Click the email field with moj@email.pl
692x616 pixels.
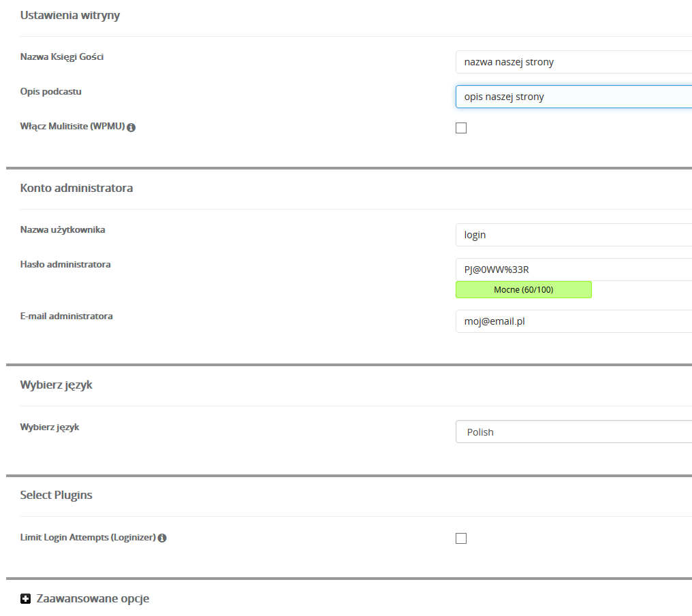(573, 321)
